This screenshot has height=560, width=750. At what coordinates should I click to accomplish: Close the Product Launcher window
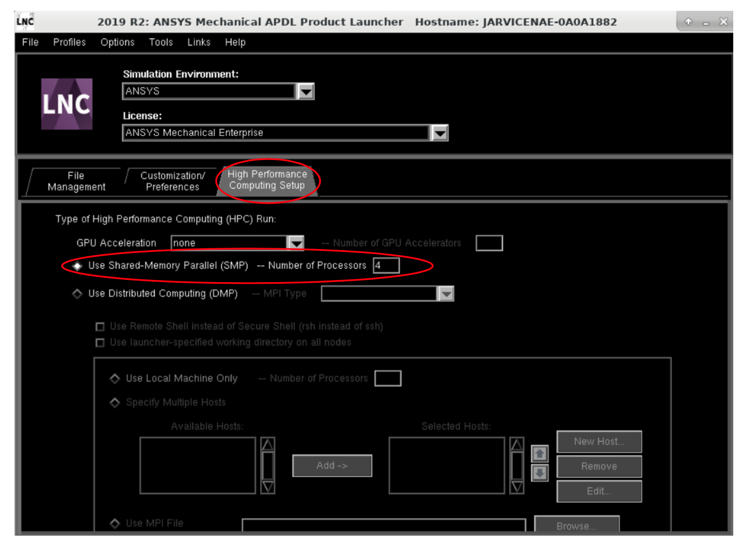(724, 22)
